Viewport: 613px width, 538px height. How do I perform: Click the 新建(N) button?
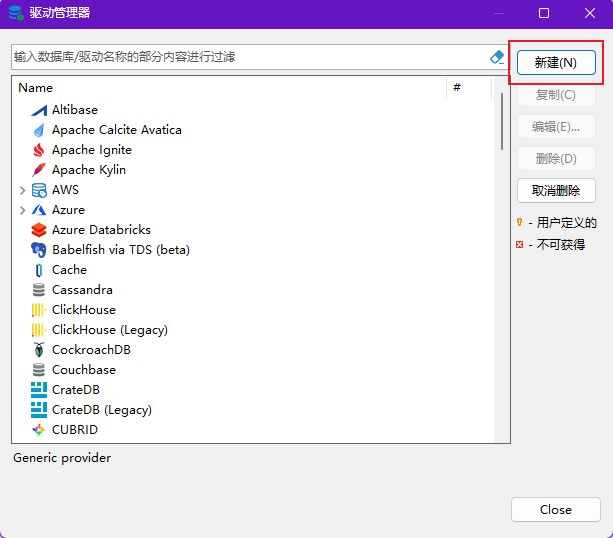(x=556, y=62)
